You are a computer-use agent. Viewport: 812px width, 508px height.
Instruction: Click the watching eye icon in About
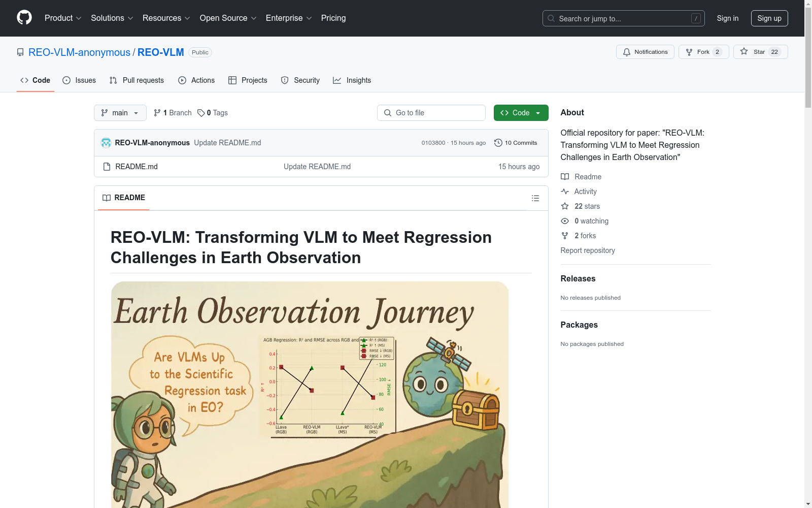(x=565, y=221)
